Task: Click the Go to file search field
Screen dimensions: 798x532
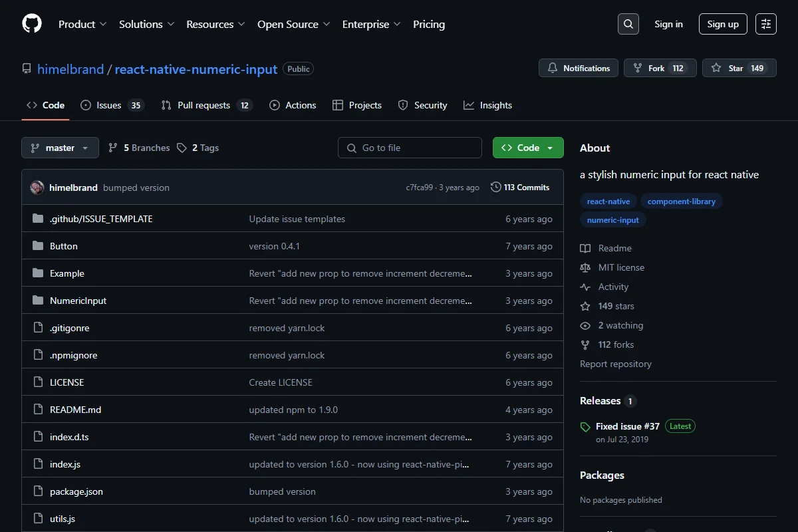Action: pos(410,148)
